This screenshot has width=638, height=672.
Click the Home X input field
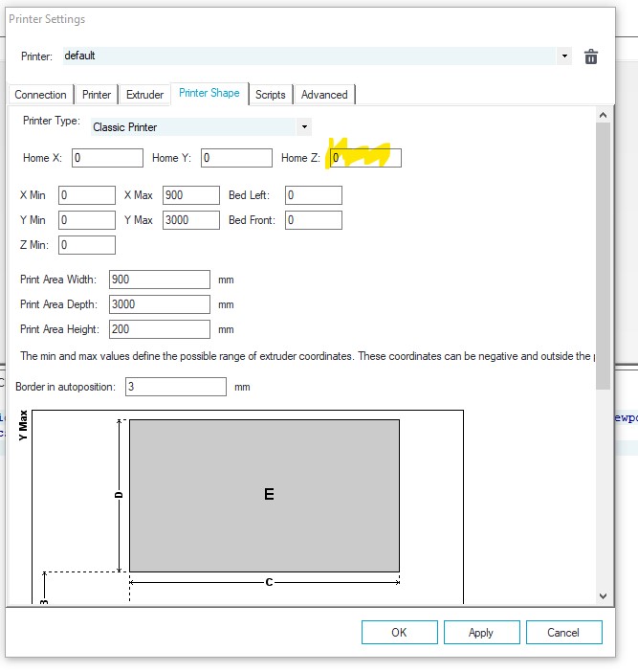coord(106,158)
